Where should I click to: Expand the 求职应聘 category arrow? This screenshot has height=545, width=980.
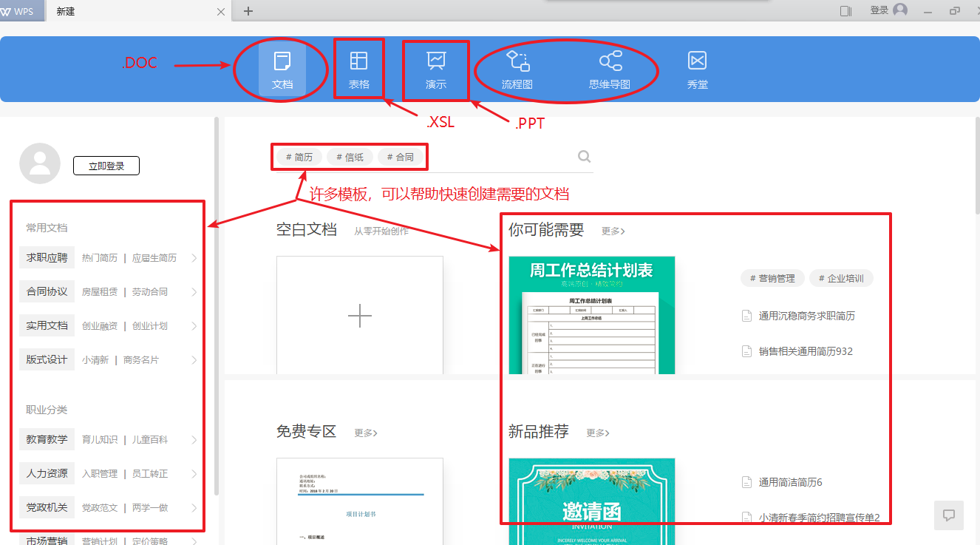(x=194, y=258)
